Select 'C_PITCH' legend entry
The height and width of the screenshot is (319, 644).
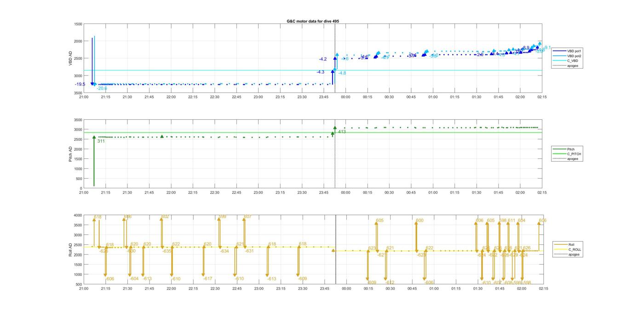tap(567, 154)
